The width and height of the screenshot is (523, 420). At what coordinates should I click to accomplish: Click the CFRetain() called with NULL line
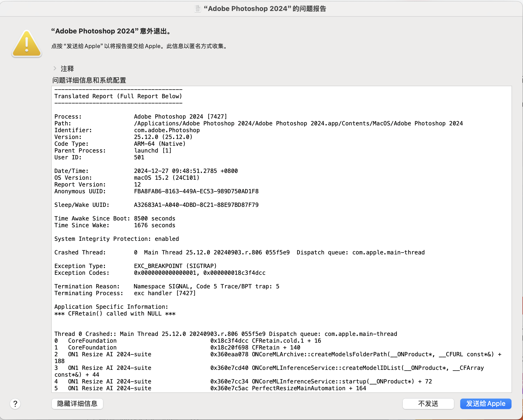click(115, 313)
